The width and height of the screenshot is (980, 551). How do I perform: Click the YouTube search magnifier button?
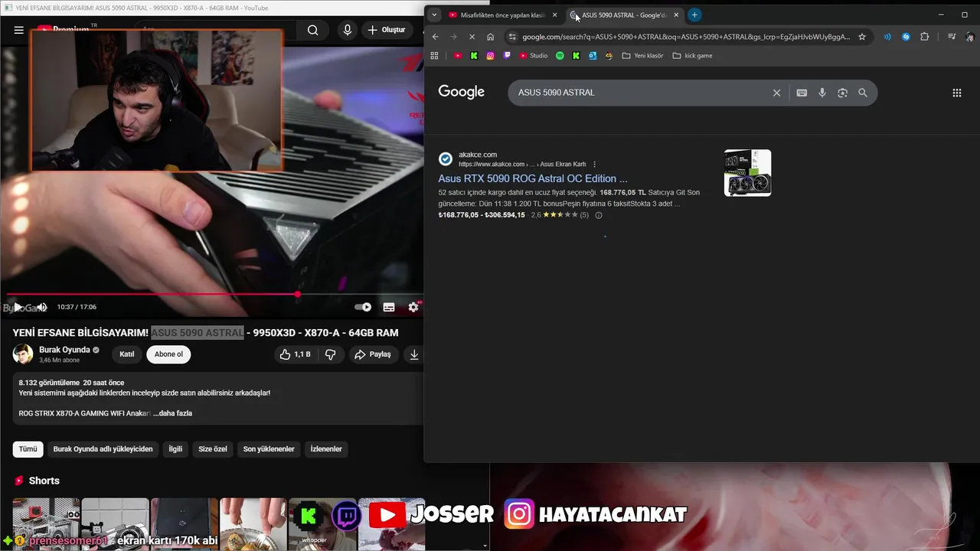click(312, 30)
